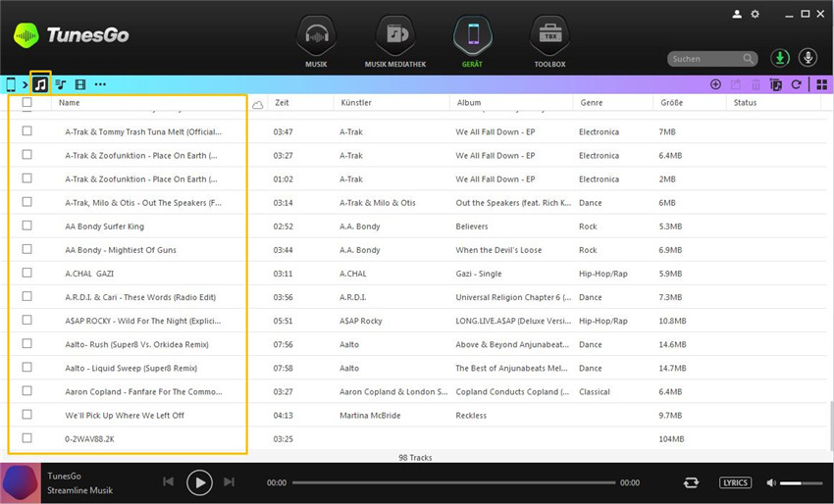Open the playlist category icon
The width and height of the screenshot is (834, 504).
[x=61, y=84]
